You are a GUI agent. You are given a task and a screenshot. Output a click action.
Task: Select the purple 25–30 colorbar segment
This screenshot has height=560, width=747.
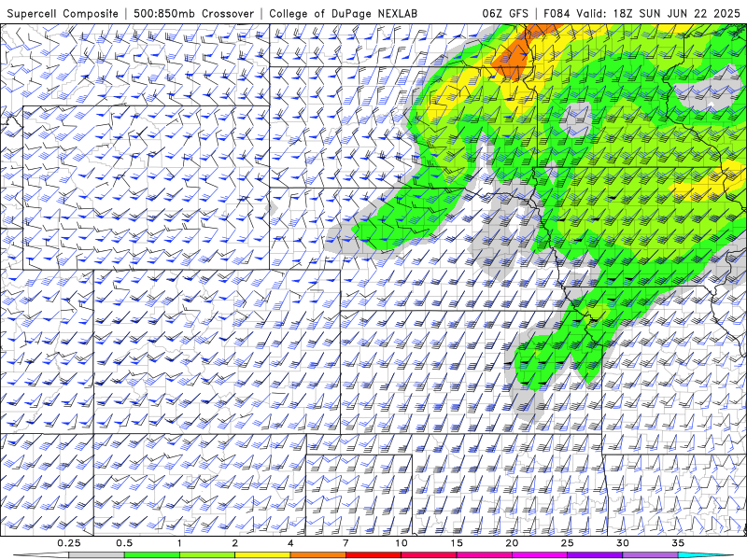click(595, 555)
